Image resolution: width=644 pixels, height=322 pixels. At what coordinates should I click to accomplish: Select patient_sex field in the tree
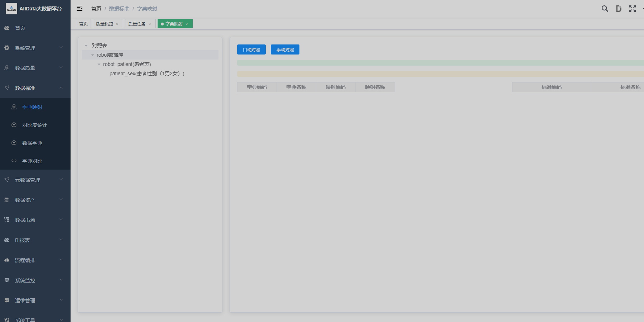tap(147, 74)
